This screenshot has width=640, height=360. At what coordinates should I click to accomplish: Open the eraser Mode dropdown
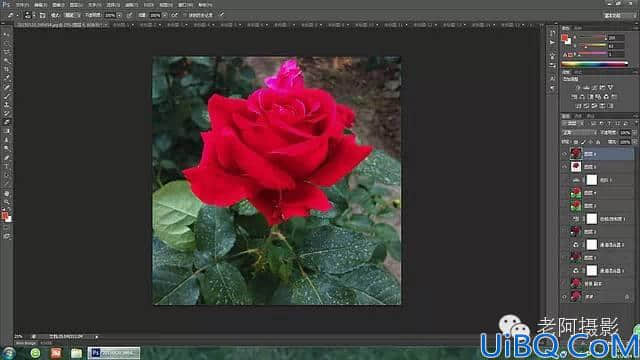coord(72,15)
